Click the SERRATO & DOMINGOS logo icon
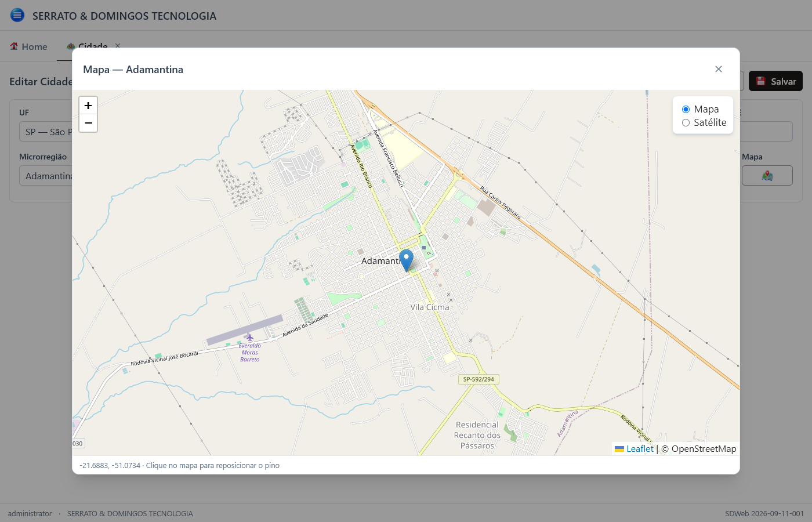 (x=17, y=15)
